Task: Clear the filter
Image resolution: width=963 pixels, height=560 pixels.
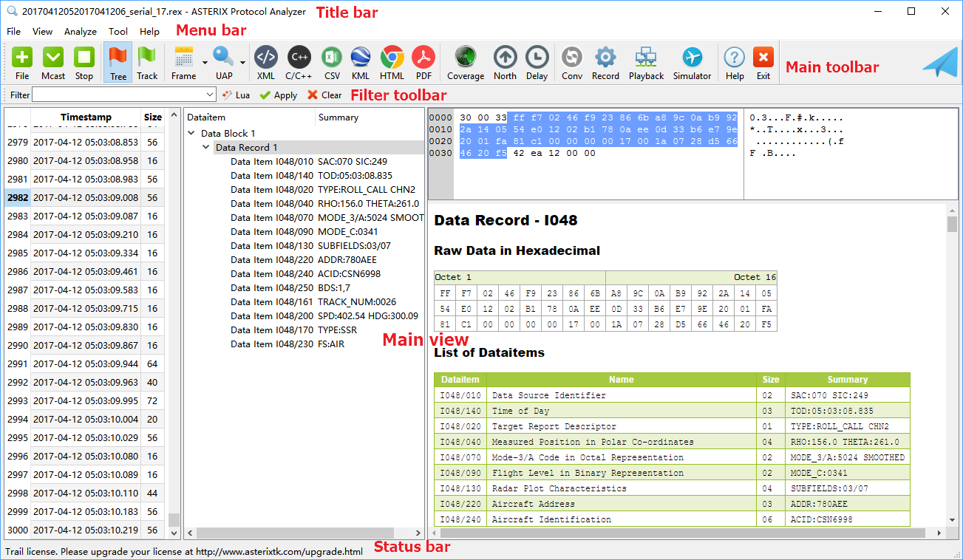Action: 324,95
